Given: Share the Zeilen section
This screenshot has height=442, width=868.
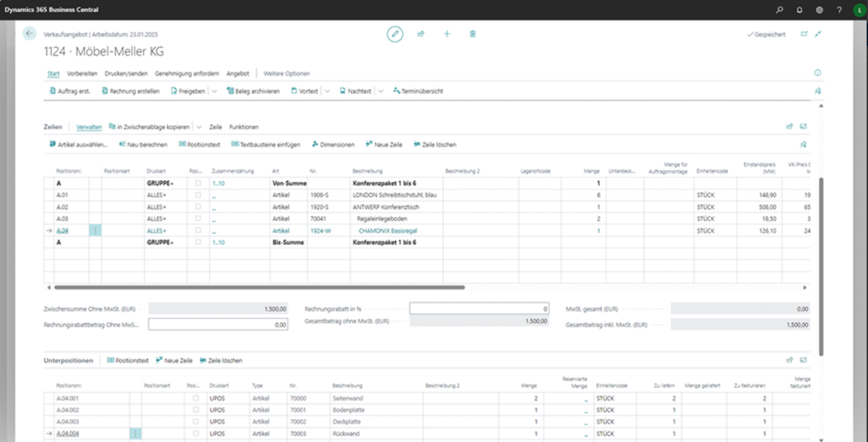Looking at the screenshot, I should 789,127.
